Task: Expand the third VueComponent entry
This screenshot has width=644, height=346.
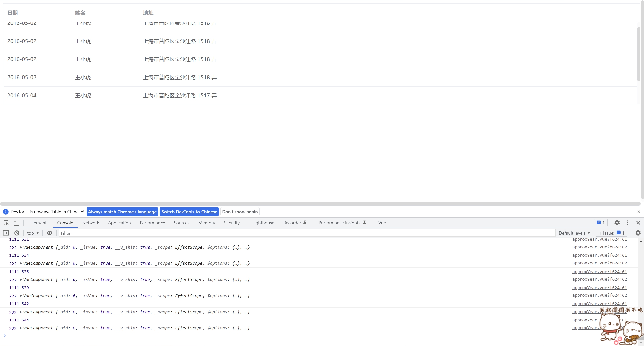Action: [20, 279]
